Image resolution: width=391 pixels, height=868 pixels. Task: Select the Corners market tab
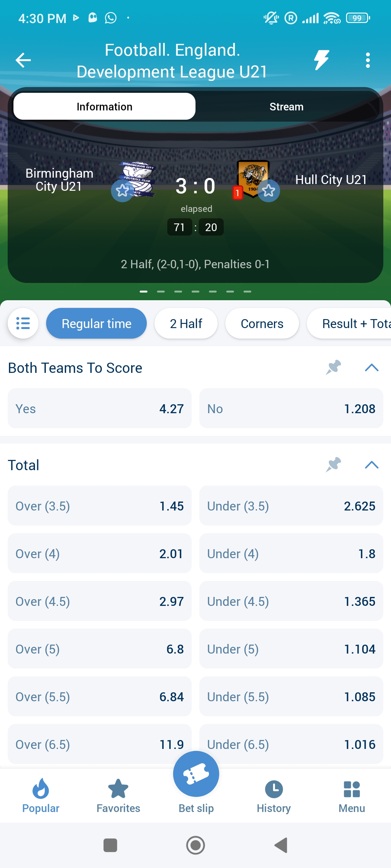click(x=262, y=324)
